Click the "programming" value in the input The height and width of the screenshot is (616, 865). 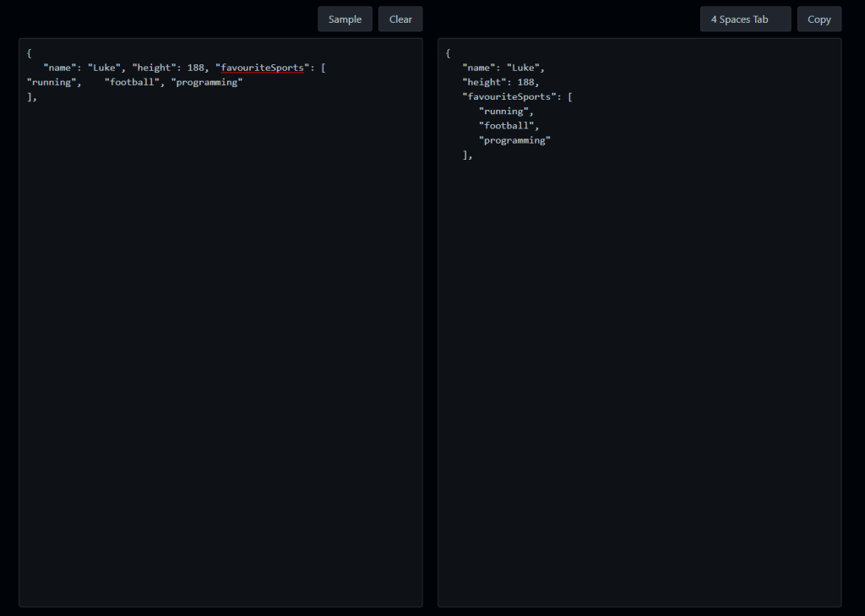(208, 82)
